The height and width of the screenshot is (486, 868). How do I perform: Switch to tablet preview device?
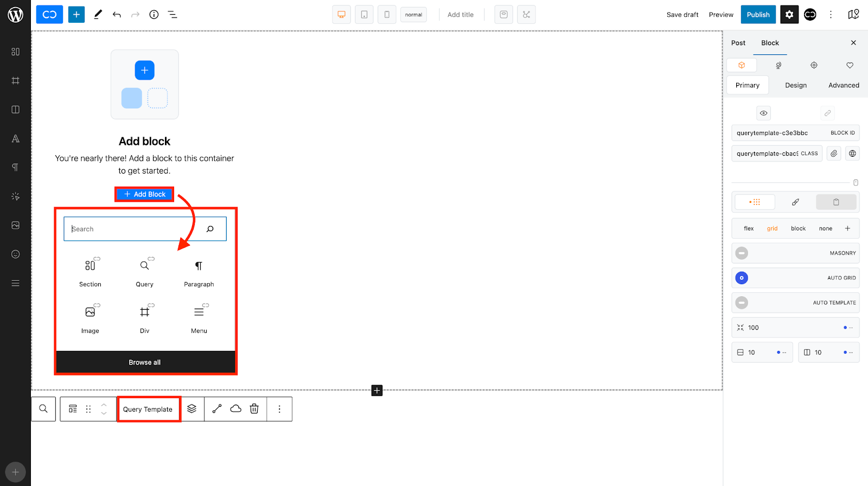point(364,15)
